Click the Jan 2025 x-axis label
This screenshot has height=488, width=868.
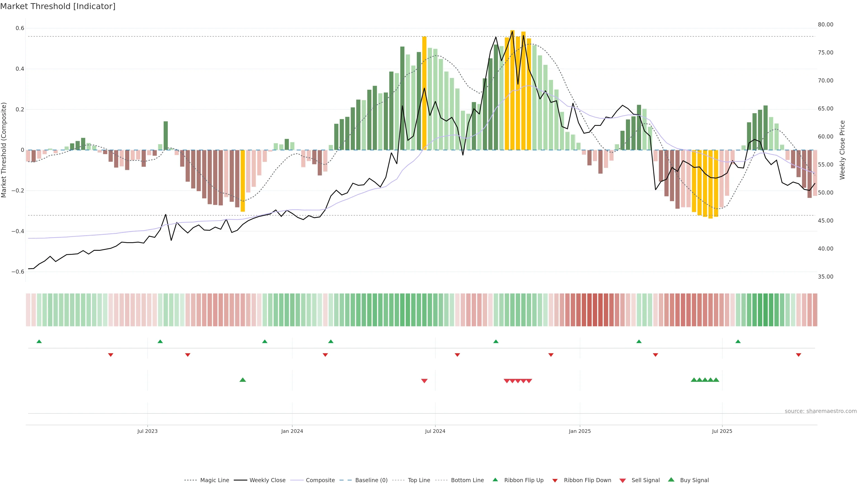580,431
